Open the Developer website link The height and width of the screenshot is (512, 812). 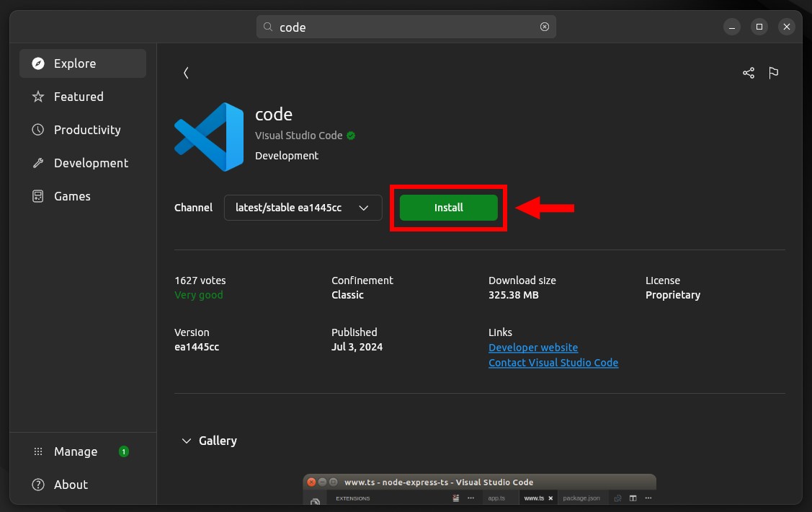533,347
